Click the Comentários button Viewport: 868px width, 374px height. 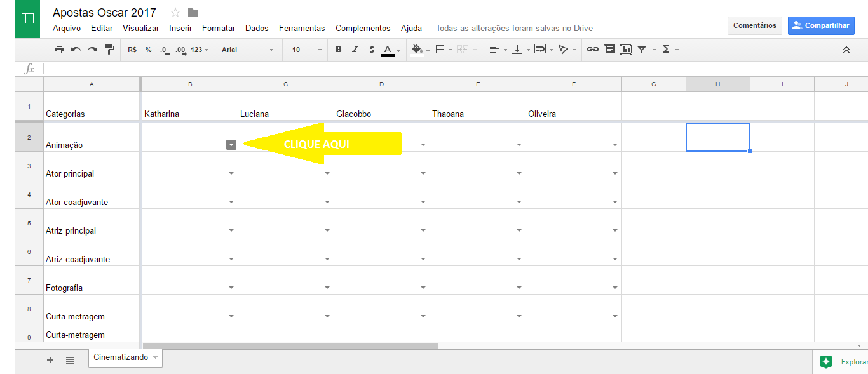point(755,25)
